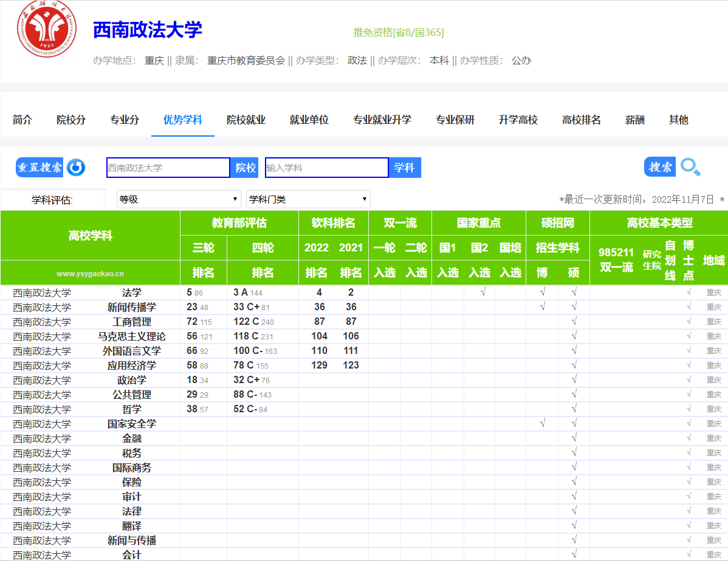Click the 外国语言文学 subject row
The width and height of the screenshot is (728, 561).
(x=363, y=351)
